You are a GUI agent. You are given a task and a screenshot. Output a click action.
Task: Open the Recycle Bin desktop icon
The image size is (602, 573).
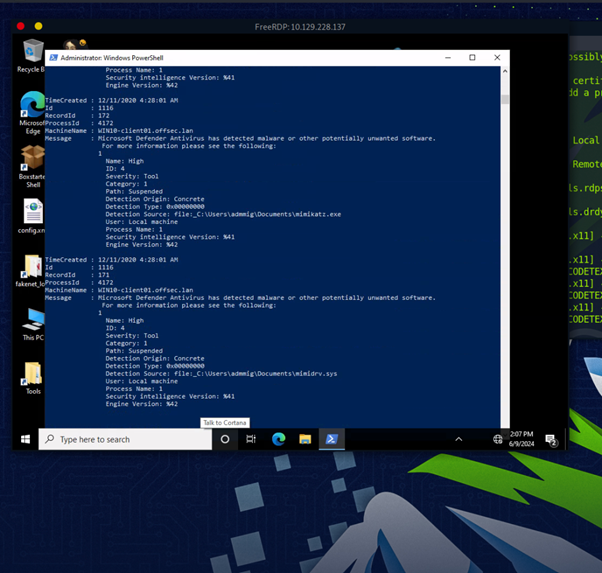pyautogui.click(x=31, y=56)
